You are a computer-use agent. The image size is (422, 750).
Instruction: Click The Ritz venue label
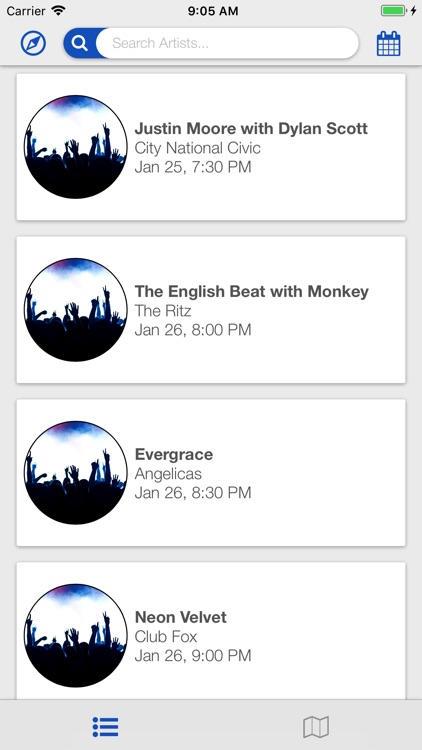click(x=163, y=311)
